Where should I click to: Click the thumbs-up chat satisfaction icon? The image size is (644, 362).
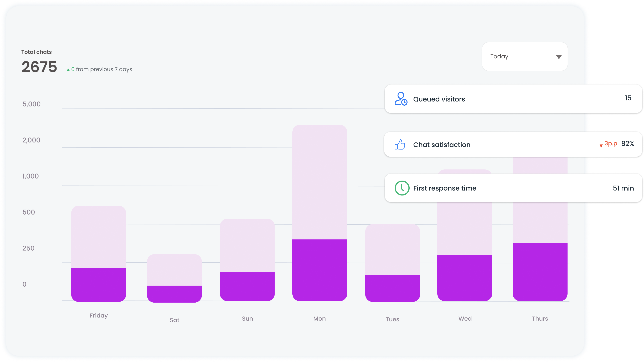click(400, 145)
